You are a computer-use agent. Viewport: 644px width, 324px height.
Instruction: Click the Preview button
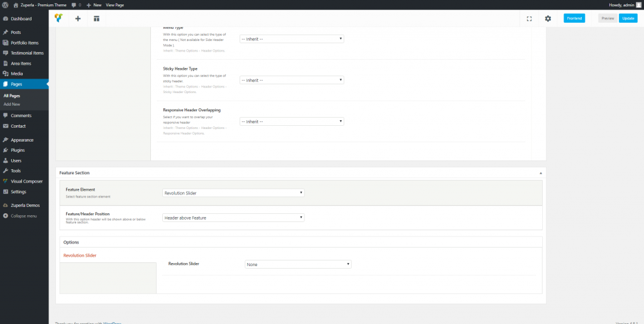(608, 18)
